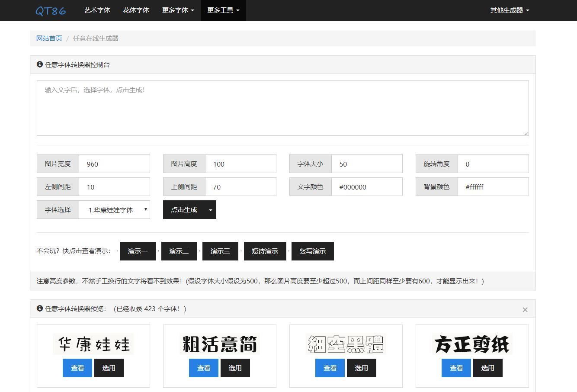The width and height of the screenshot is (577, 392).
Task: Open the 字体选择 font dropdown
Action: (x=115, y=210)
